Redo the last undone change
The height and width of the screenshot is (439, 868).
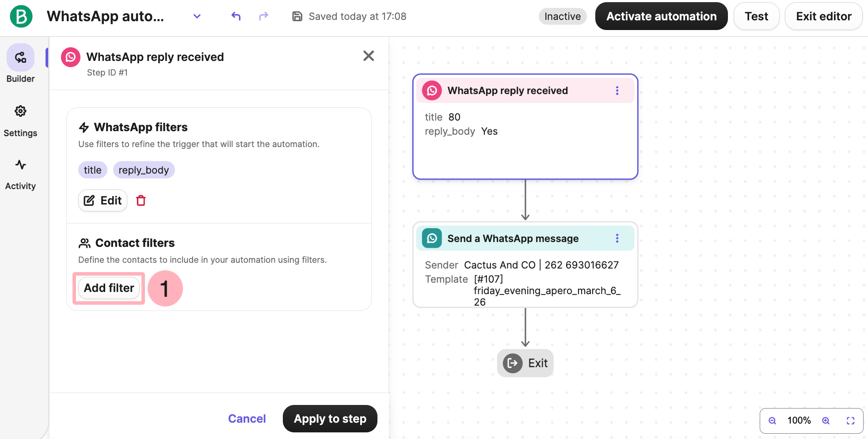pyautogui.click(x=263, y=16)
